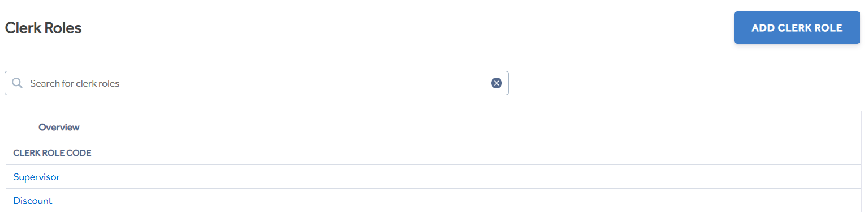This screenshot has width=868, height=212.
Task: Select the Supervisor table row
Action: pos(433,177)
